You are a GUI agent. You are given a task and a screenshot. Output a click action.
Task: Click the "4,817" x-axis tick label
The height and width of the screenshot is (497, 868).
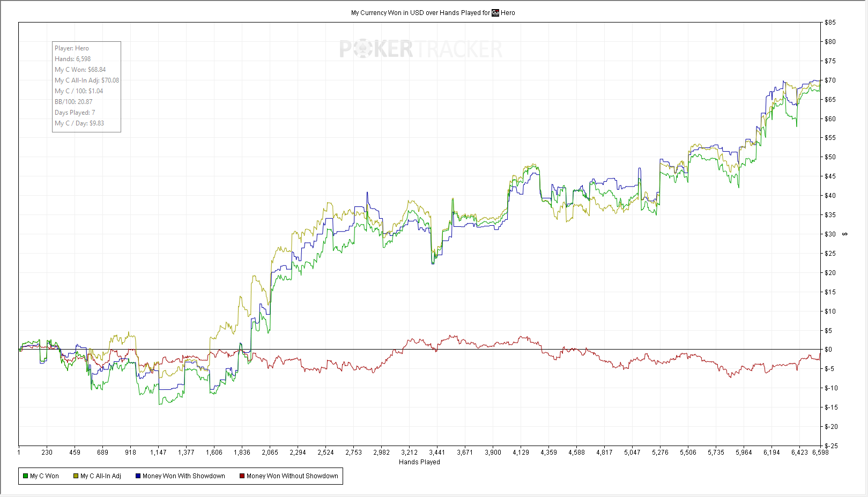tap(605, 453)
